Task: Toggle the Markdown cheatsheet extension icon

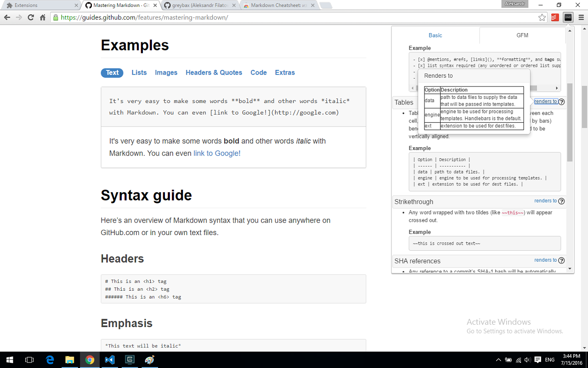Action: (x=568, y=17)
